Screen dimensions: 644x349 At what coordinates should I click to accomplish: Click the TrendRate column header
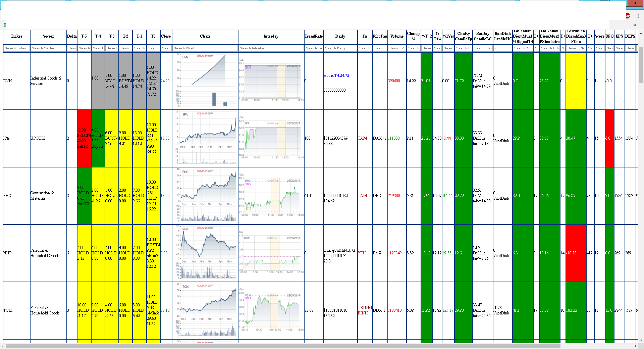tap(313, 36)
